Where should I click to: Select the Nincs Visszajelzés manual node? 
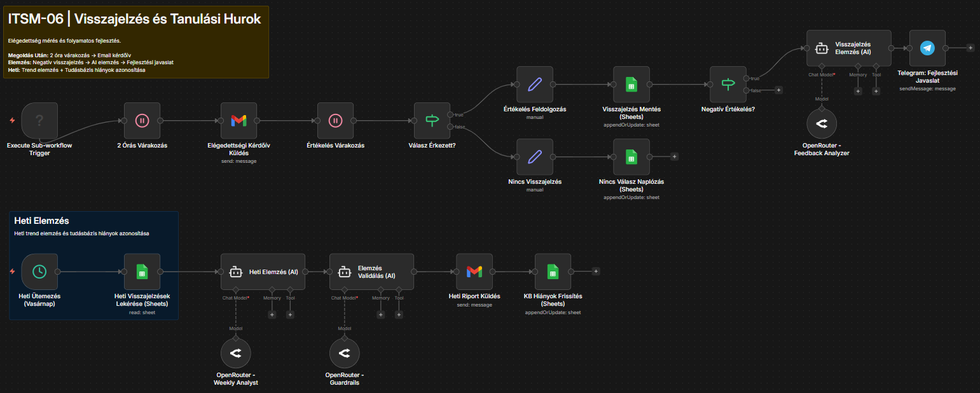535,156
